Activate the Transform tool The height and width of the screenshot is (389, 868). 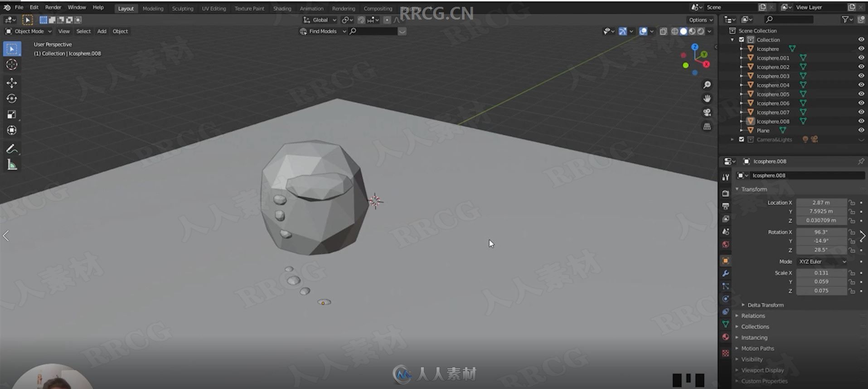12,130
